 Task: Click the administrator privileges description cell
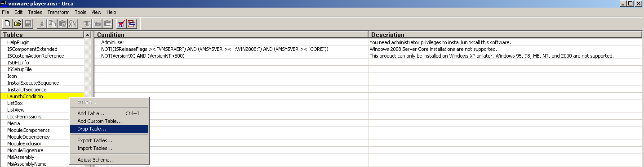pos(505,42)
